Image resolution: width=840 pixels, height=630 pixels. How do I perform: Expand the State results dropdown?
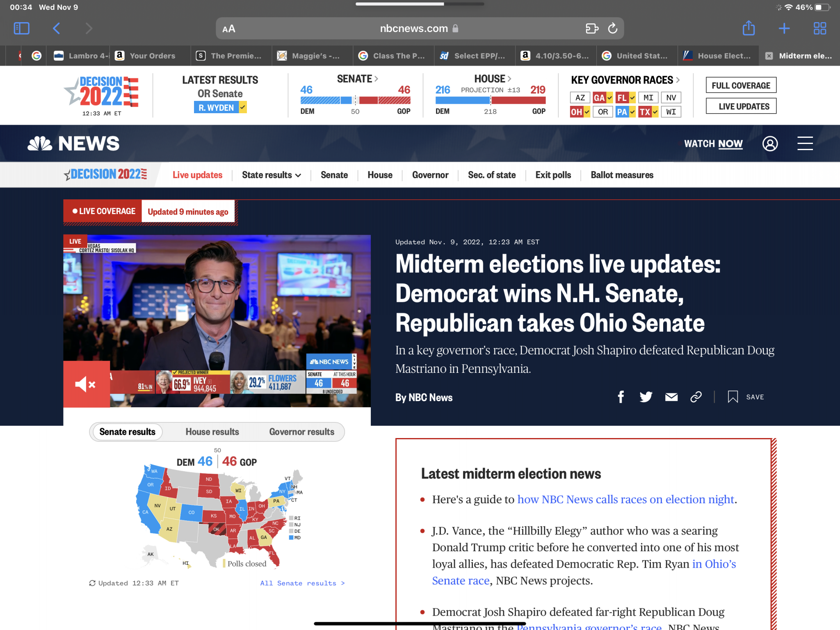272,175
